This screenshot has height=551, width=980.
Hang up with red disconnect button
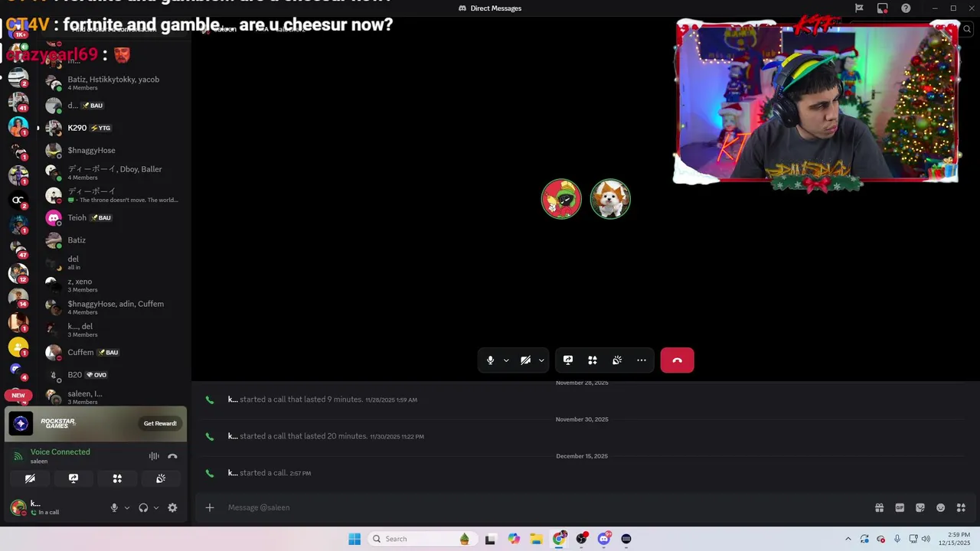point(677,360)
